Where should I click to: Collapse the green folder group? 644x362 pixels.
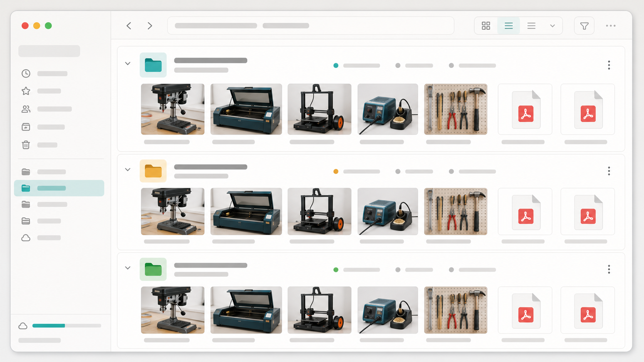tap(128, 268)
